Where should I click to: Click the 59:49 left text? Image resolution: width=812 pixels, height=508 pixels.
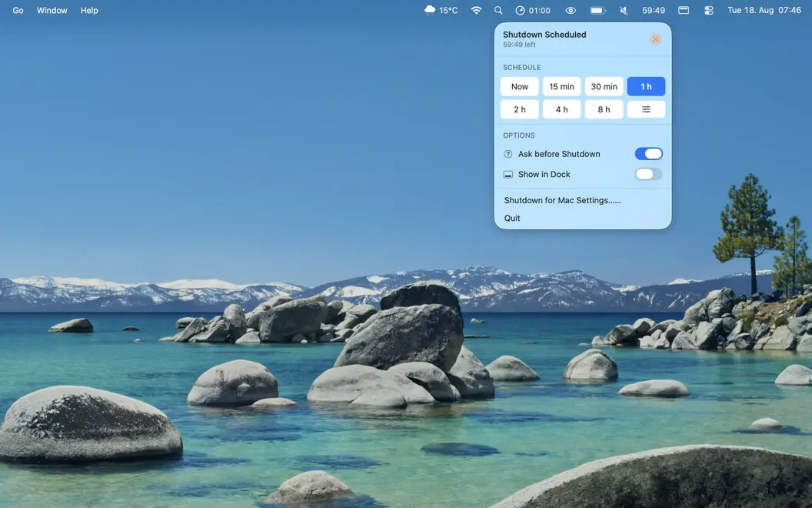coord(519,45)
